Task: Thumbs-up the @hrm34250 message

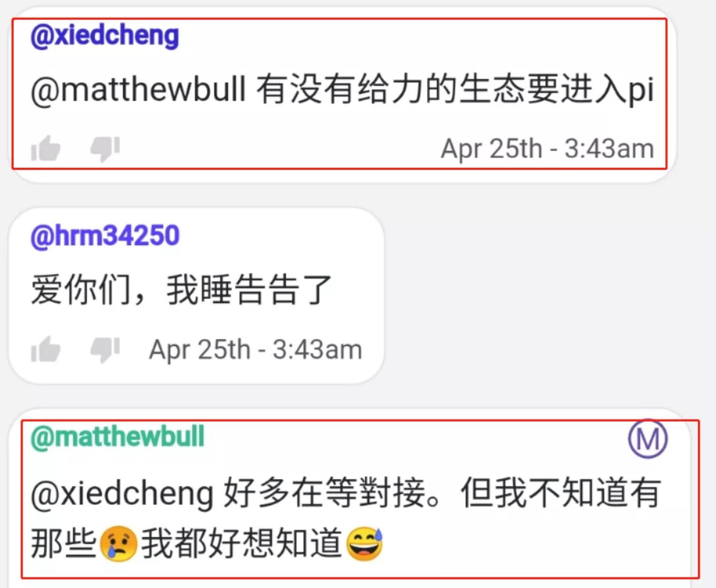Action: pyautogui.click(x=46, y=350)
